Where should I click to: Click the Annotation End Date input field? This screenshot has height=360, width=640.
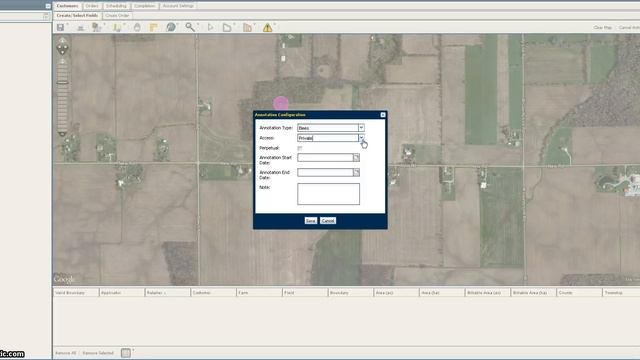[x=325, y=173]
